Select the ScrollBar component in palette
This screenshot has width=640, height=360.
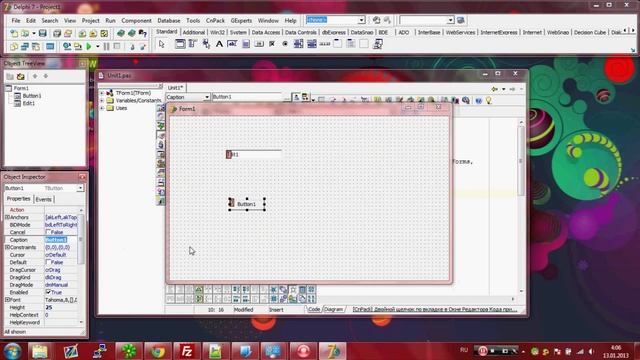pos(324,44)
